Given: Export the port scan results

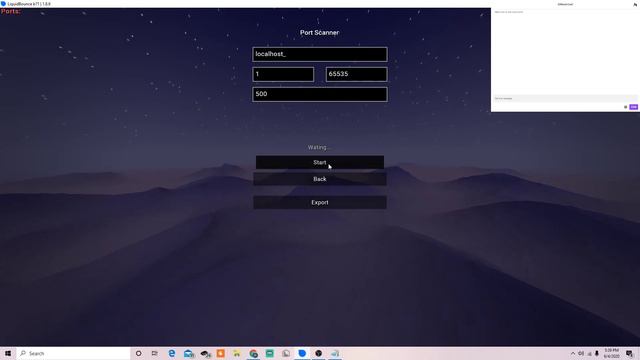Looking at the screenshot, I should click(320, 202).
